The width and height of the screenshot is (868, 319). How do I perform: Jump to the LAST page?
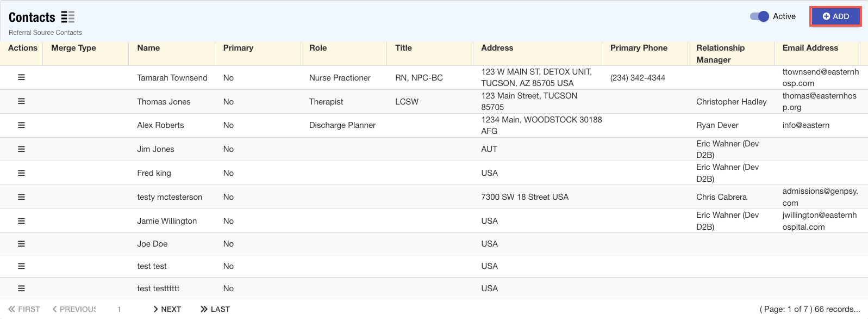[215, 309]
